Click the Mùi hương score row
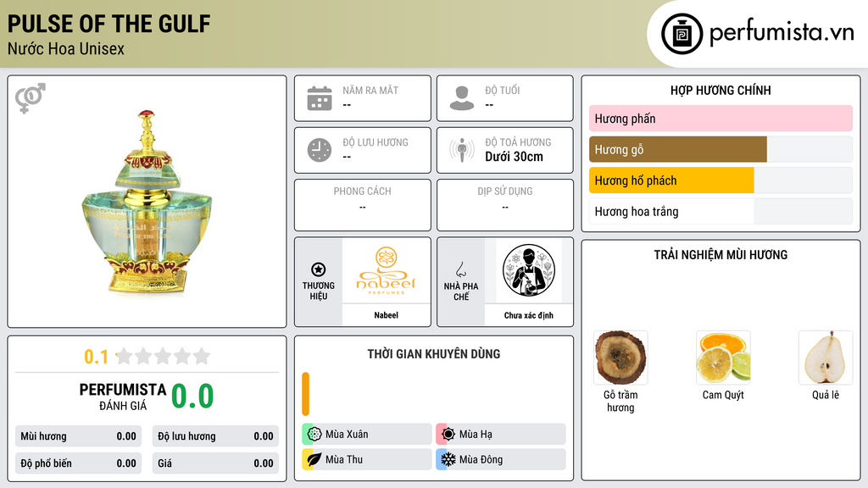 (x=78, y=436)
